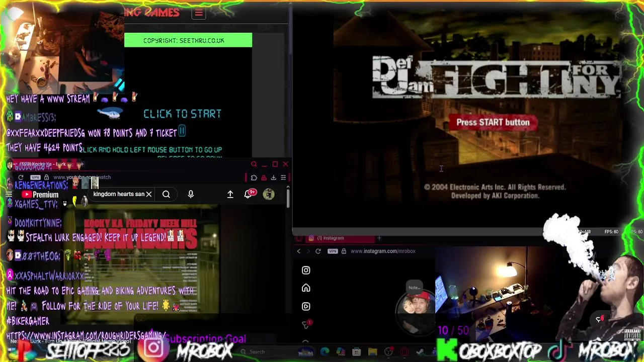Image resolution: width=644 pixels, height=362 pixels.
Task: Click the lock icon in the YouTube address bar
Action: pos(46,177)
